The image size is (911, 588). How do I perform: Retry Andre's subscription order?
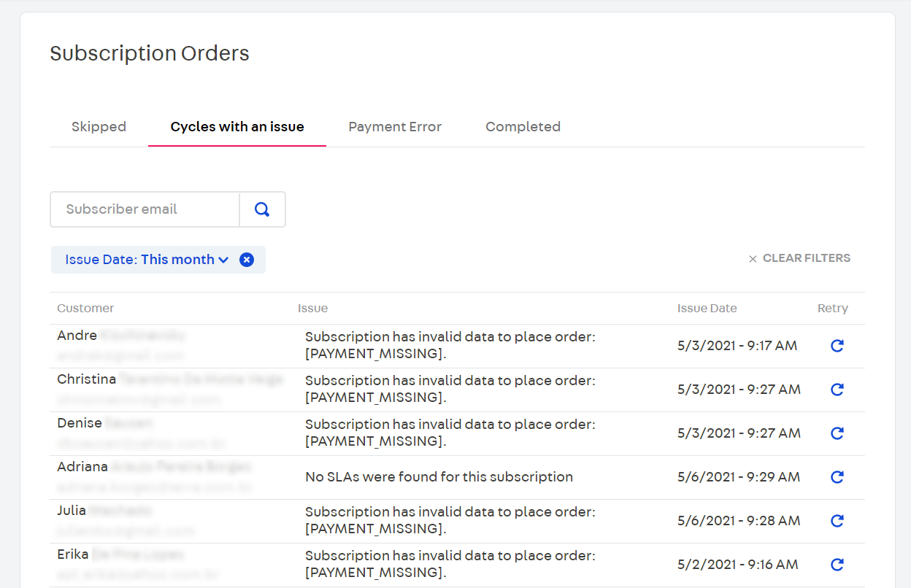click(x=837, y=346)
